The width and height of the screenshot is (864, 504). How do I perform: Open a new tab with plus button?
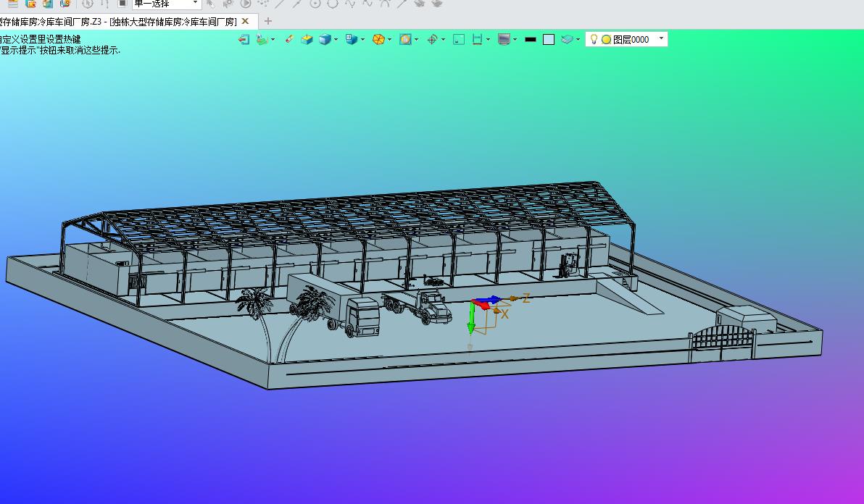click(x=267, y=21)
